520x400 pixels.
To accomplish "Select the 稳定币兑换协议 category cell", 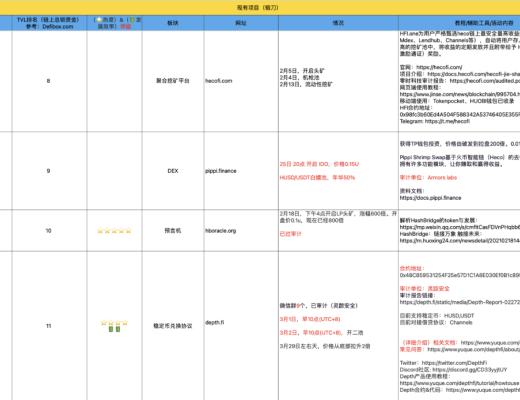I will tap(173, 326).
